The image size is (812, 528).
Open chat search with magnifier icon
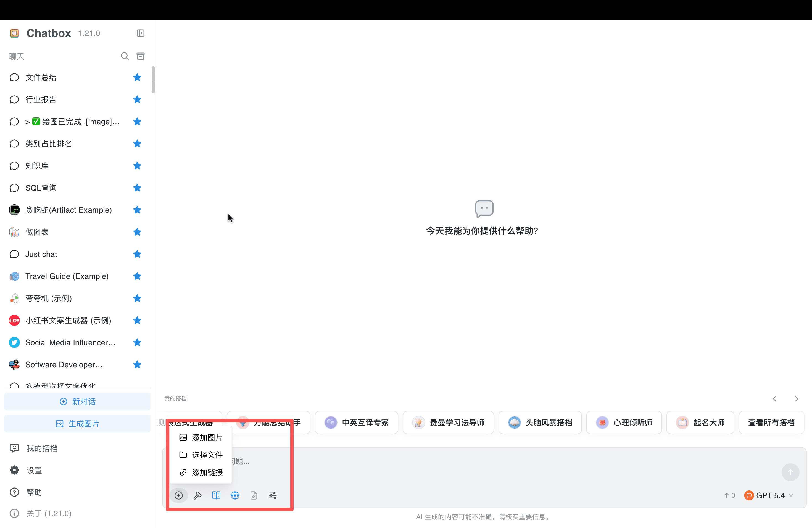tap(125, 56)
